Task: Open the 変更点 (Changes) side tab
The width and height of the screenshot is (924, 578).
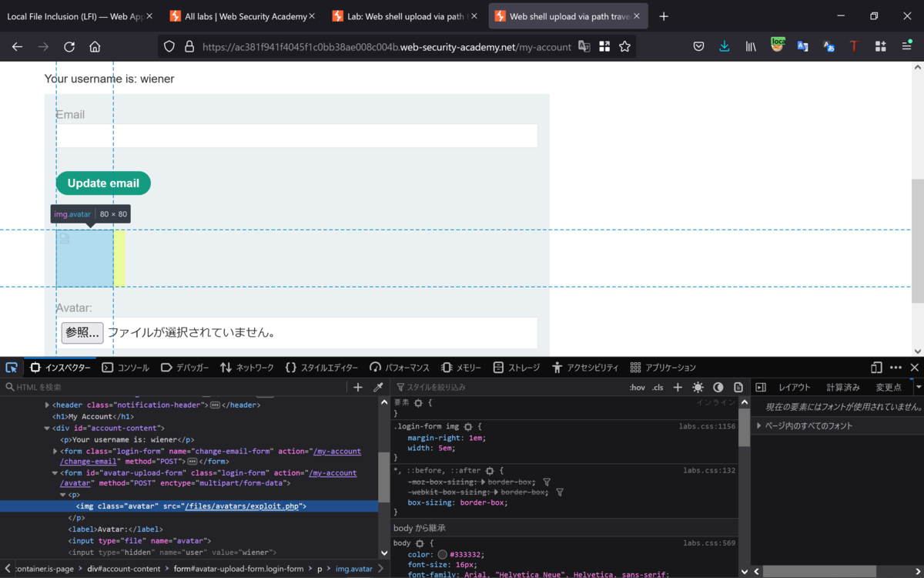Action: pyautogui.click(x=889, y=387)
